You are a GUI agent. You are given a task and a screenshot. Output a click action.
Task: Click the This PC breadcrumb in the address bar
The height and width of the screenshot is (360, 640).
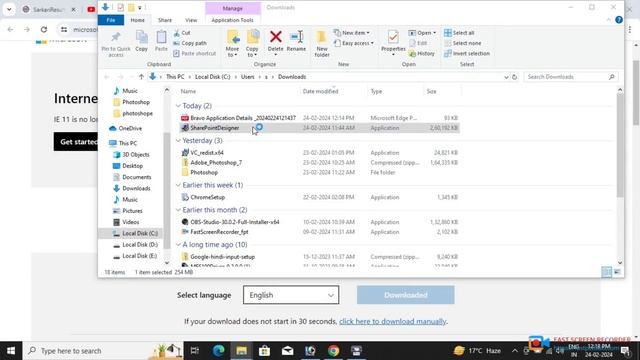coord(175,77)
